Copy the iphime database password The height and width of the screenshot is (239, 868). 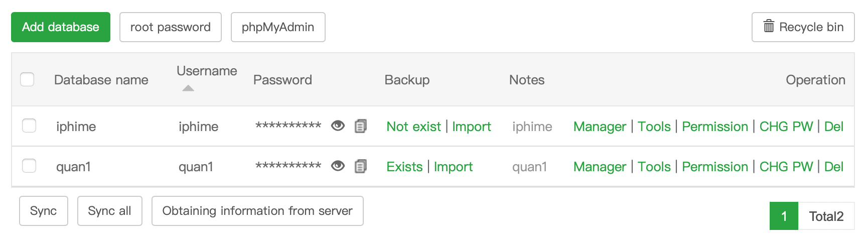tap(361, 126)
